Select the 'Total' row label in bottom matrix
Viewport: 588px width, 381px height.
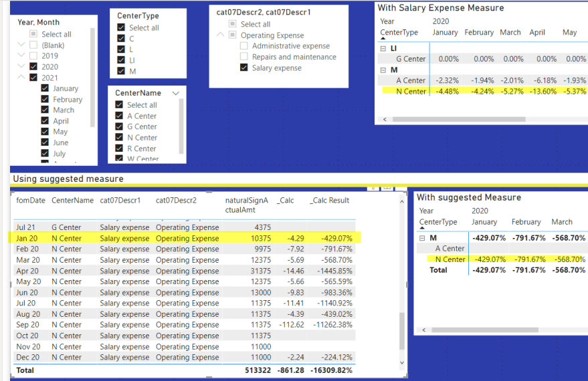438,270
